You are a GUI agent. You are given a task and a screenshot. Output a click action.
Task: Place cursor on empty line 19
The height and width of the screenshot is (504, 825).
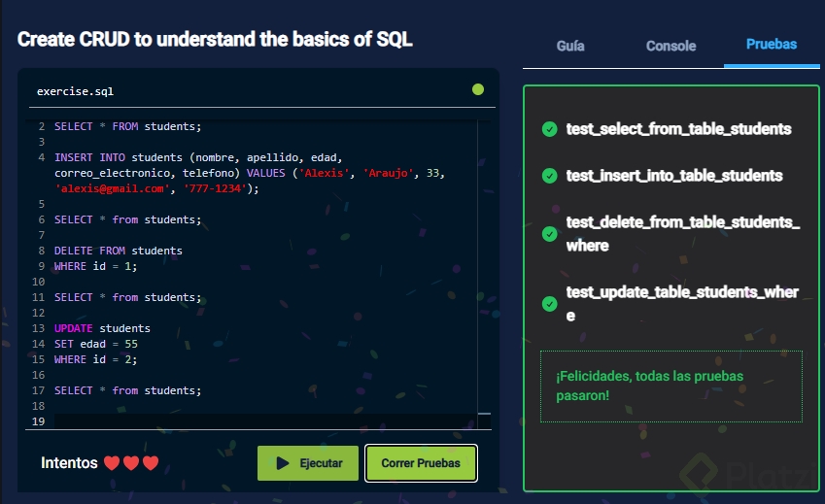click(243, 420)
